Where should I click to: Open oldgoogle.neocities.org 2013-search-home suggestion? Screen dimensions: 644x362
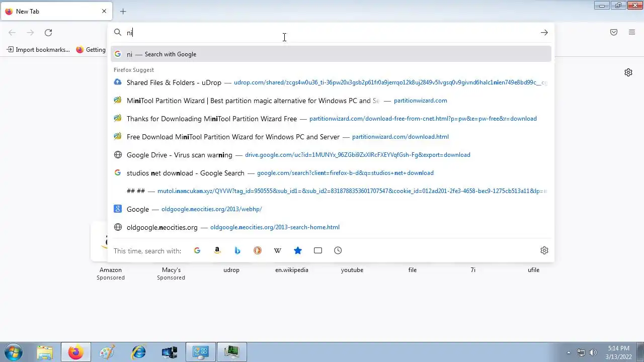pyautogui.click(x=331, y=227)
